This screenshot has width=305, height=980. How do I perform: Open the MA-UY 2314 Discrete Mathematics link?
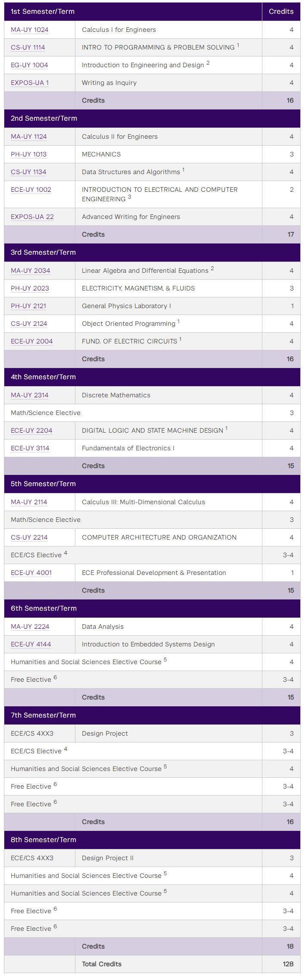tap(30, 395)
